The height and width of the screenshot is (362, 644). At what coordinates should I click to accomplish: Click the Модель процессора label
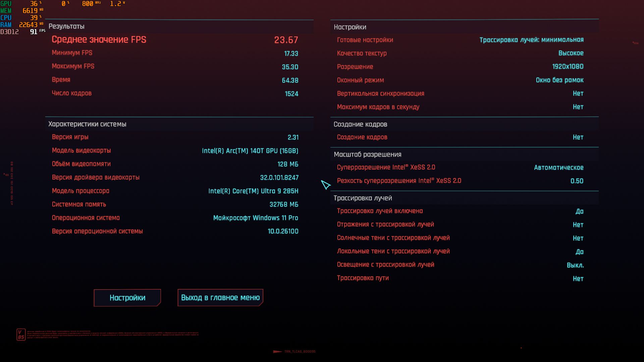[x=80, y=191]
